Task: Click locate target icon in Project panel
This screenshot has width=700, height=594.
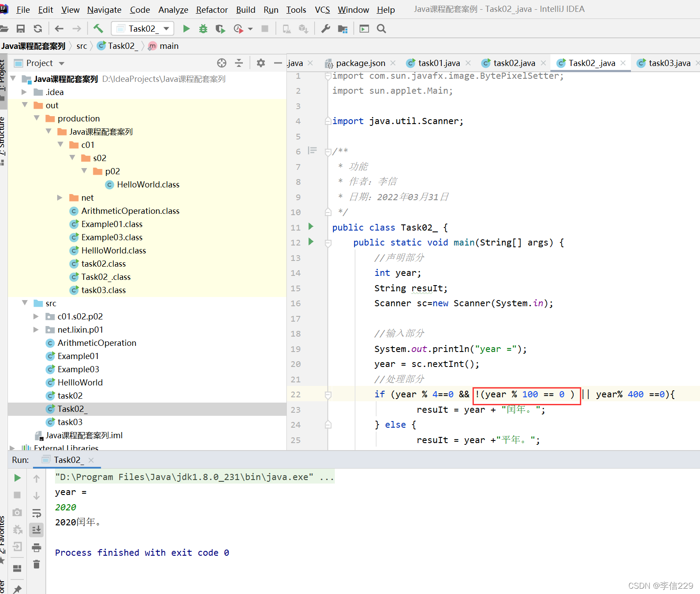Action: [222, 63]
